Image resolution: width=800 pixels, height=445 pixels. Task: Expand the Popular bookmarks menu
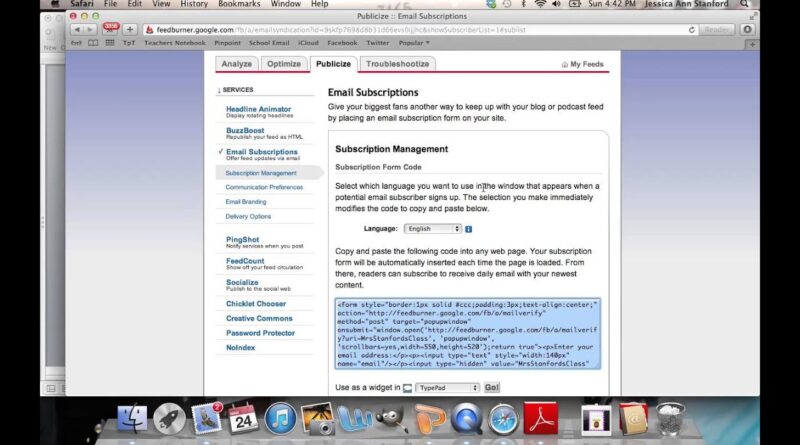tap(414, 43)
